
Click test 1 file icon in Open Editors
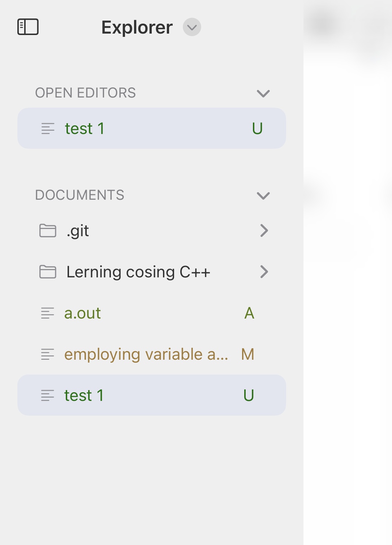pyautogui.click(x=48, y=129)
